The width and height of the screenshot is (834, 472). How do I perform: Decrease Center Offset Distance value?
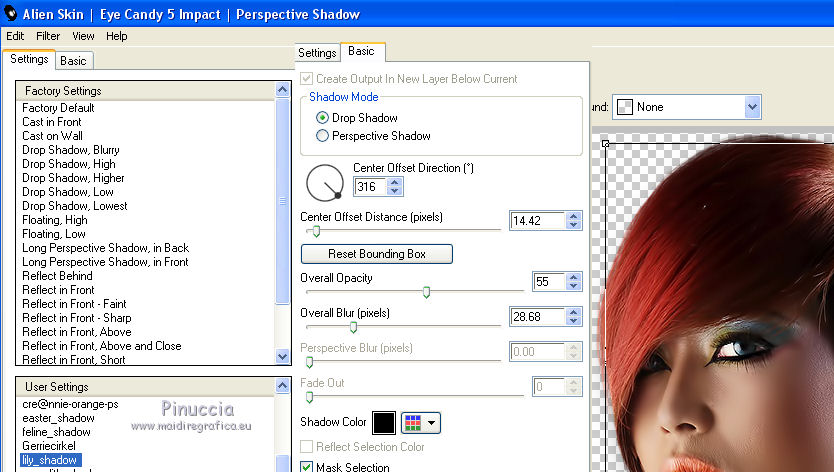point(573,225)
